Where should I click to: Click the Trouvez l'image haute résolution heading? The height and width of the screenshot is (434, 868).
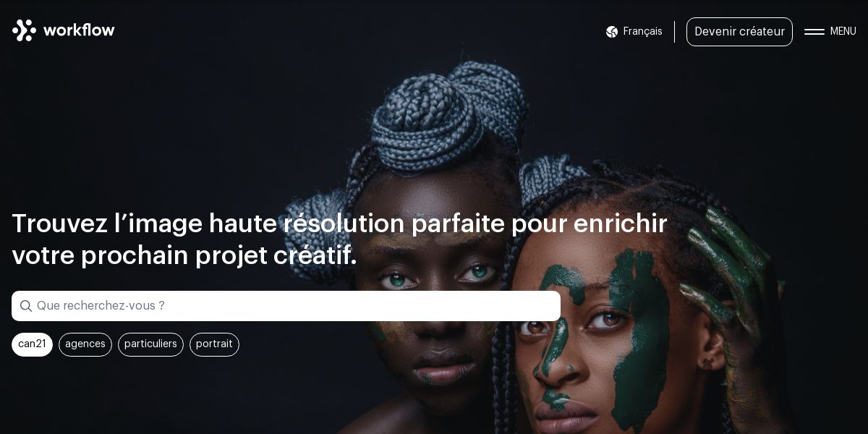[339, 224]
